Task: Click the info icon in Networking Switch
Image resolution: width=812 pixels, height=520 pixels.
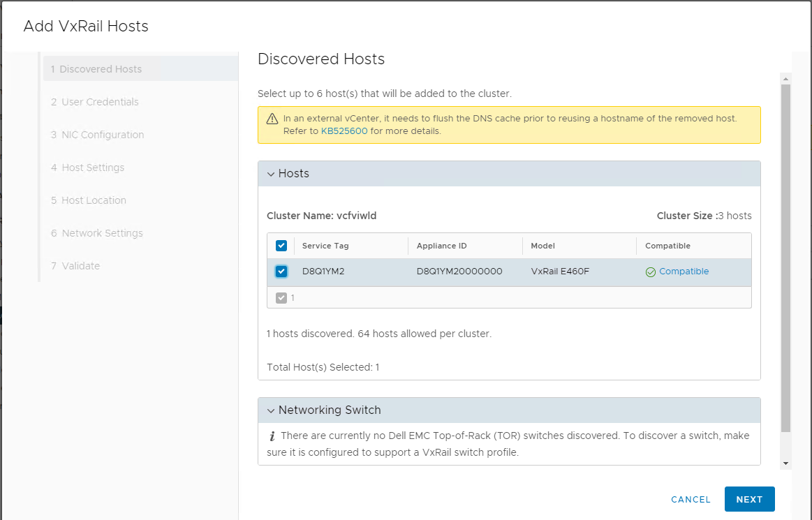Action: tap(272, 436)
